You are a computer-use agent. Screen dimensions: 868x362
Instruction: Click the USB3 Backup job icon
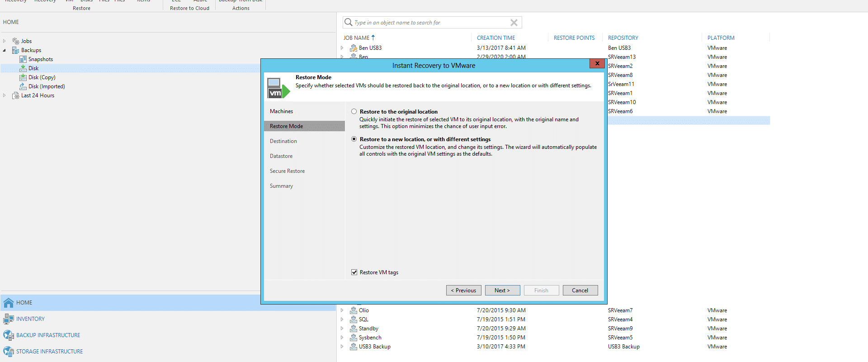[354, 347]
